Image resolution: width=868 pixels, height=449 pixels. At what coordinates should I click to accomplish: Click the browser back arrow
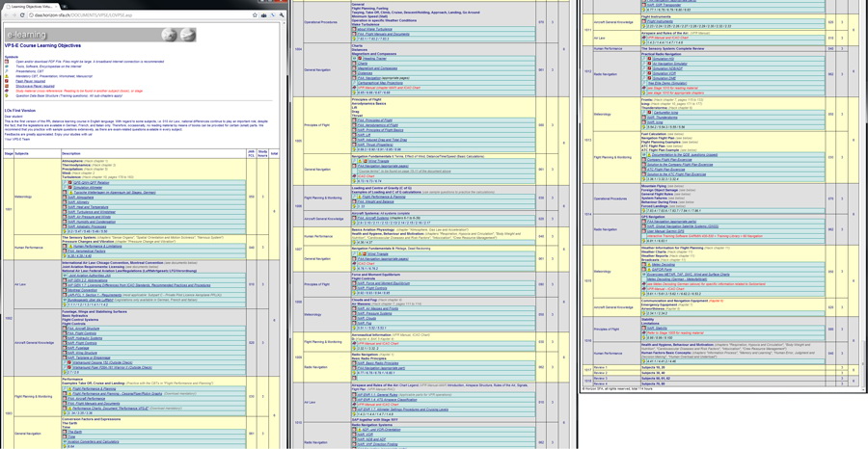coord(6,15)
